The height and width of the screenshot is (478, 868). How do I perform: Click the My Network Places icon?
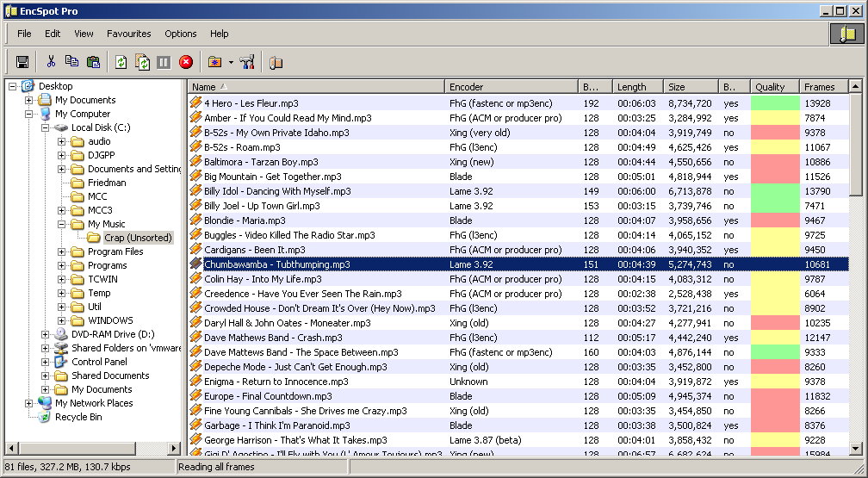pos(44,403)
